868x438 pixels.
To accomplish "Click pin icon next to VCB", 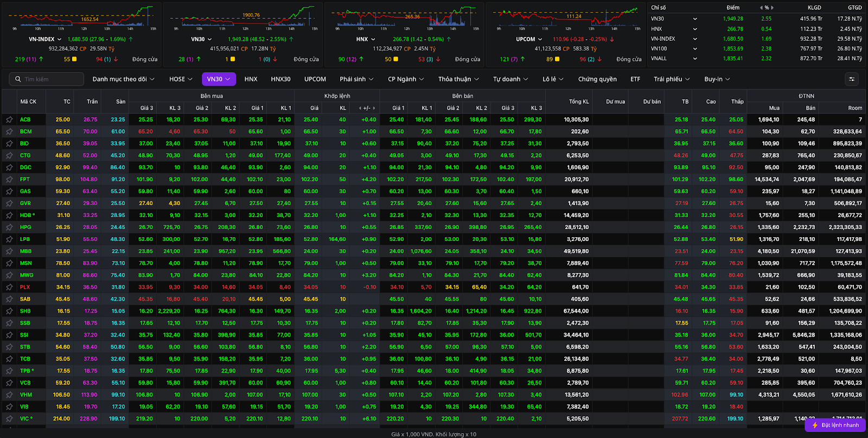I will pos(9,383).
